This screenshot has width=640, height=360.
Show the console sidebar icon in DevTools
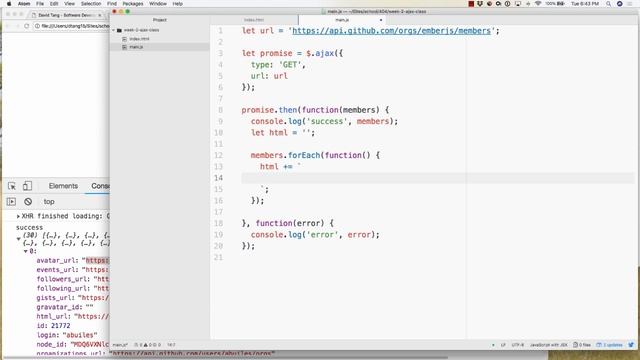(x=11, y=202)
